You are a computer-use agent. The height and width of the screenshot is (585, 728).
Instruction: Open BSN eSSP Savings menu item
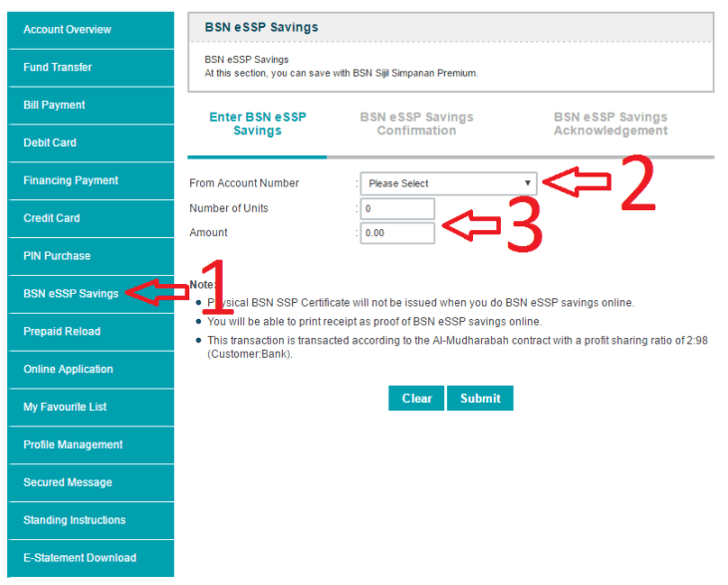tap(91, 294)
